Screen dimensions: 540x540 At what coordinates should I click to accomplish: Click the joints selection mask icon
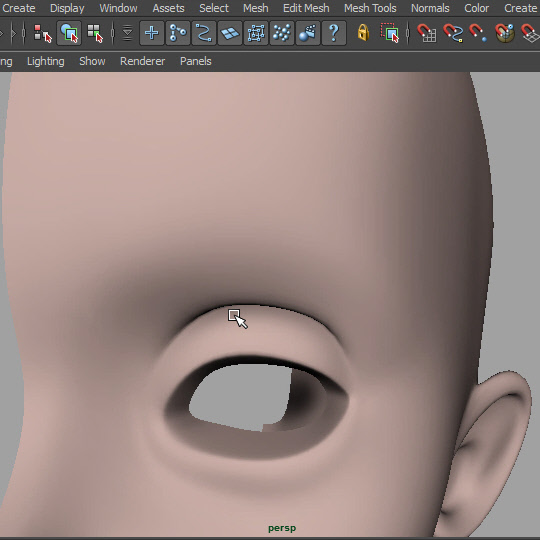coord(178,33)
